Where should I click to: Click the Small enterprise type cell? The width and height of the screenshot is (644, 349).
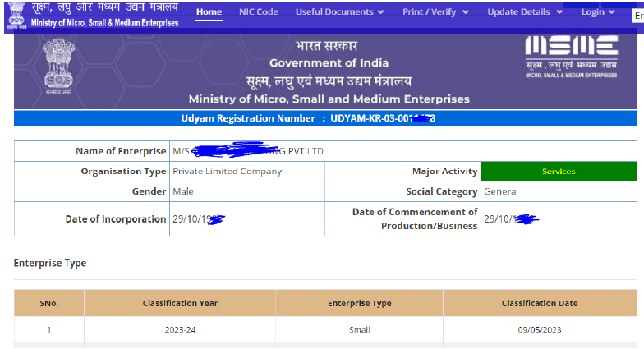tap(360, 330)
